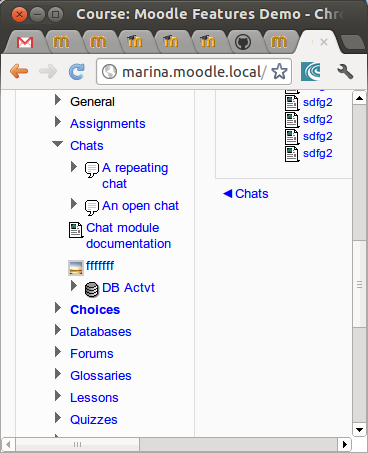This screenshot has width=368, height=453.
Task: Open the DB Actvt link
Action: (128, 288)
